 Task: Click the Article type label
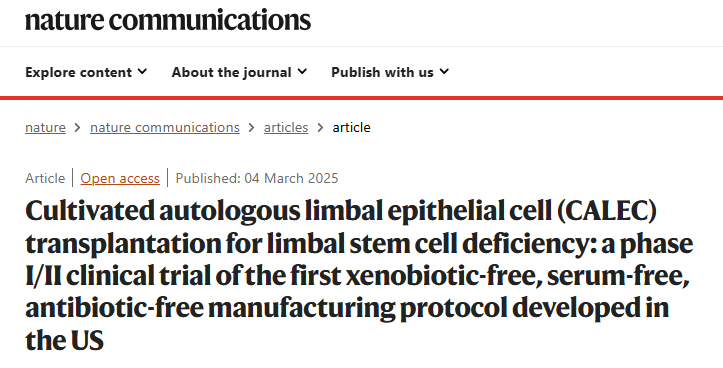(45, 178)
